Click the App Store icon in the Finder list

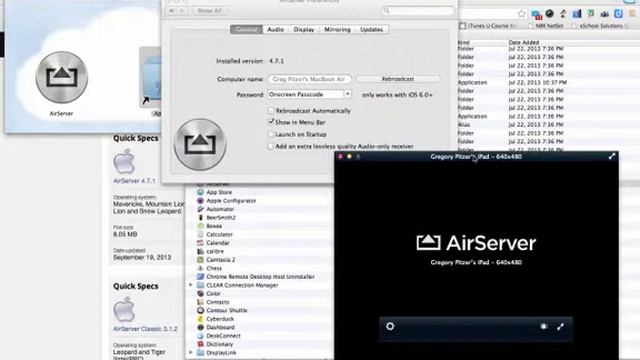point(200,192)
